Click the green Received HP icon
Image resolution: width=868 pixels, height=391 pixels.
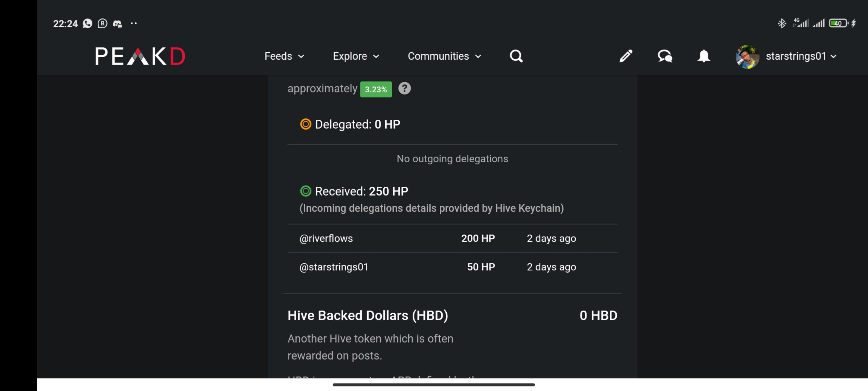(x=306, y=191)
